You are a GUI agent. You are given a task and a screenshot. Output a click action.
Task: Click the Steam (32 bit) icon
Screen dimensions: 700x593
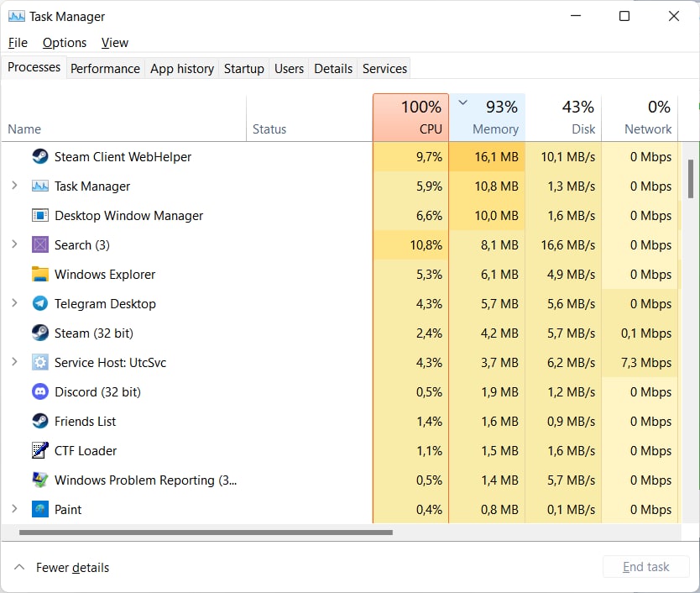click(40, 333)
